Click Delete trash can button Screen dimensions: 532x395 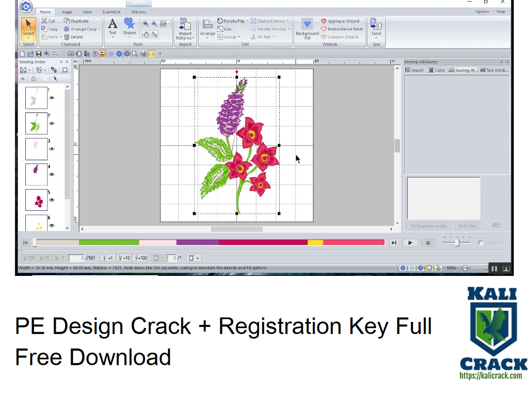pos(74,37)
